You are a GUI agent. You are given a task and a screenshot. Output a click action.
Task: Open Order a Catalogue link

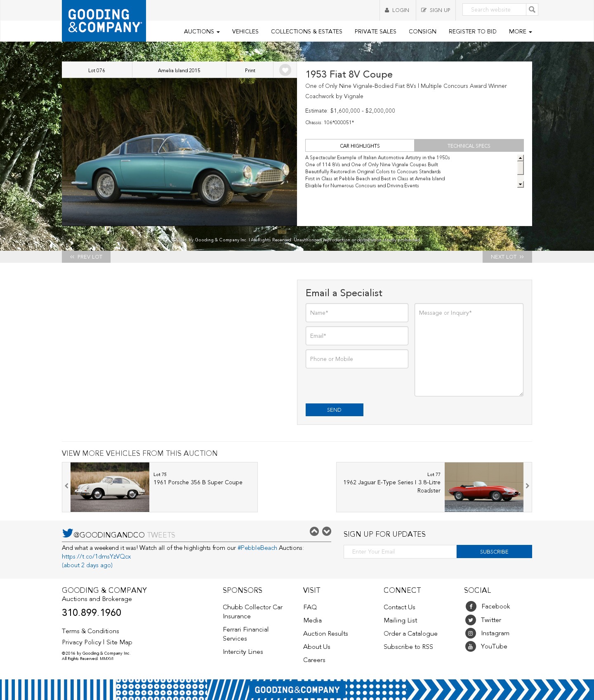click(x=410, y=634)
